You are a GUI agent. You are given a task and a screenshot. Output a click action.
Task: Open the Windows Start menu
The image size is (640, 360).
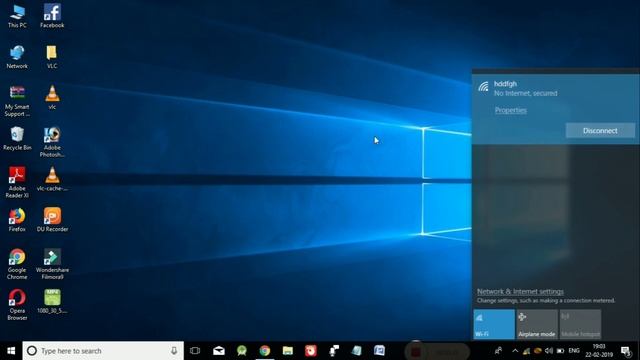pyautogui.click(x=11, y=351)
